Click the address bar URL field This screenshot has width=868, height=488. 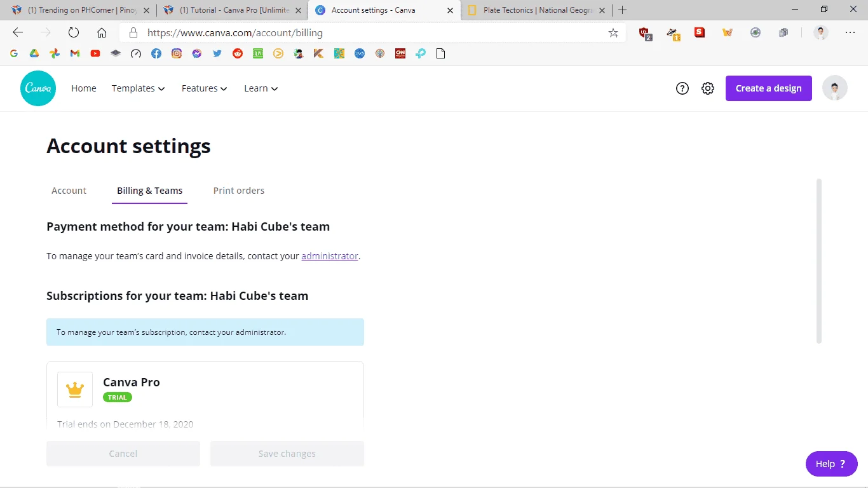click(x=372, y=33)
